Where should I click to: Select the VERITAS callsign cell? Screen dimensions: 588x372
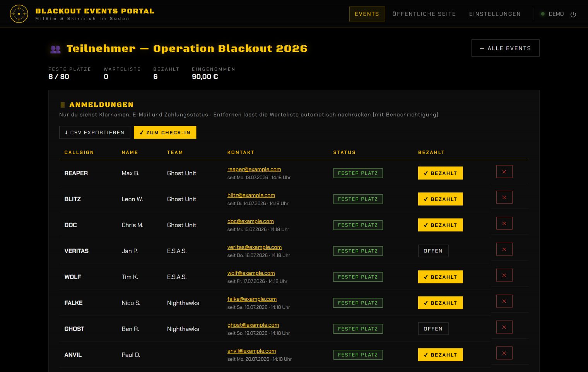pyautogui.click(x=76, y=251)
